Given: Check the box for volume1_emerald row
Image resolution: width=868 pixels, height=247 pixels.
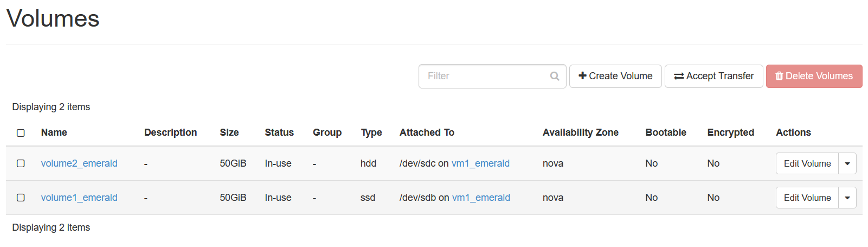Looking at the screenshot, I should pos(21,198).
